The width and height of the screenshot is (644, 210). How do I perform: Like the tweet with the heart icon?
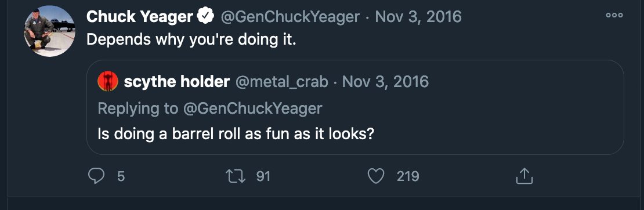[x=375, y=176]
